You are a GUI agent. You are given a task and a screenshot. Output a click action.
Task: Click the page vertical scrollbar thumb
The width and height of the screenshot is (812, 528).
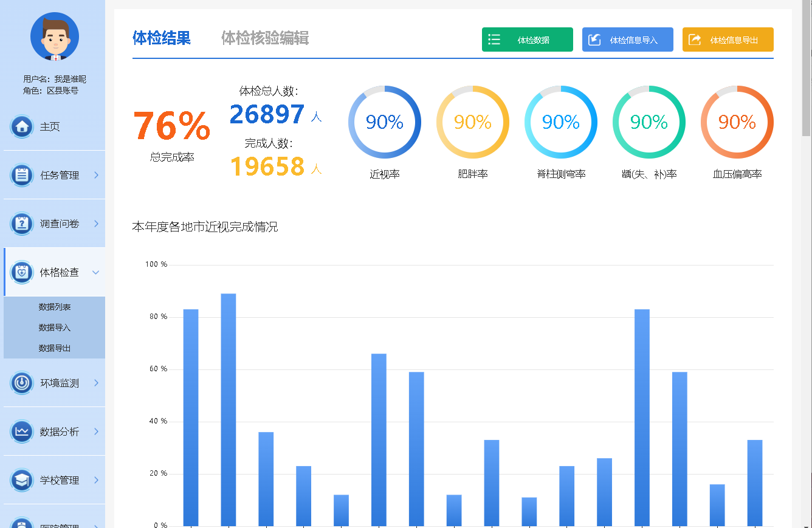[807, 67]
